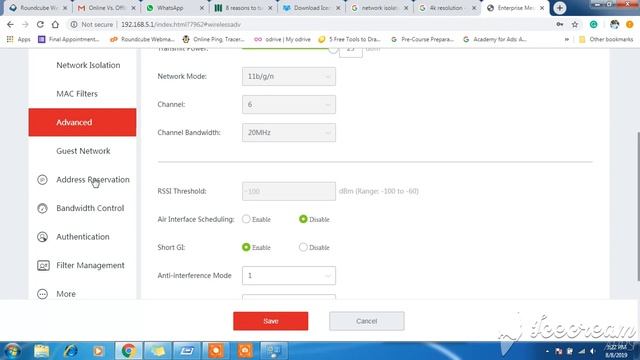
Task: Select Disable for Short GI
Action: coord(303,247)
